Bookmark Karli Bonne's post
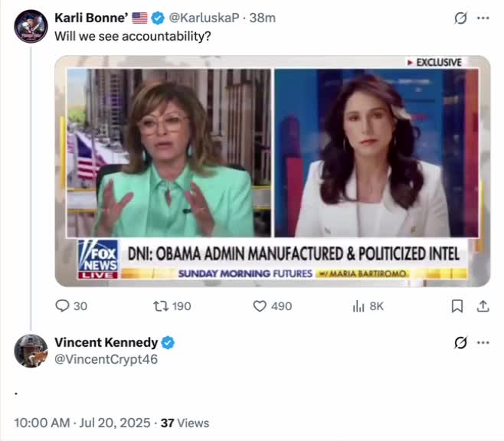This screenshot has height=441, width=504. [x=457, y=305]
